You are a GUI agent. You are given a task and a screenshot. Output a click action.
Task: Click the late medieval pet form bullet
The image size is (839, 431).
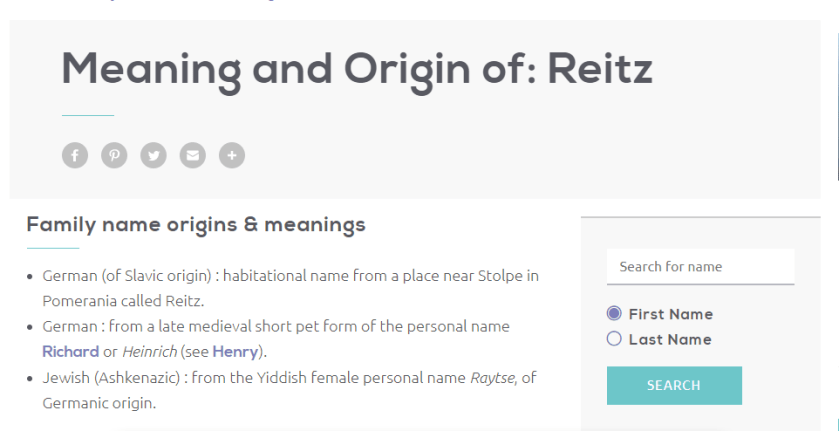(276, 326)
